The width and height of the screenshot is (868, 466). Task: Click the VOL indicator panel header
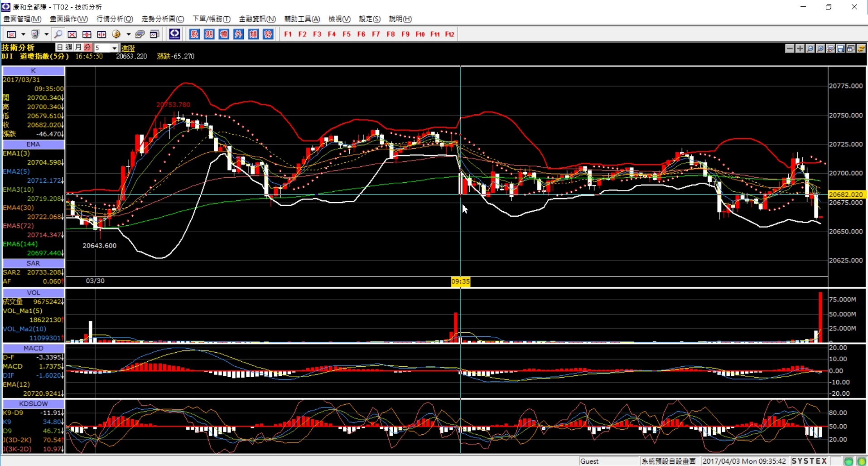pos(34,293)
